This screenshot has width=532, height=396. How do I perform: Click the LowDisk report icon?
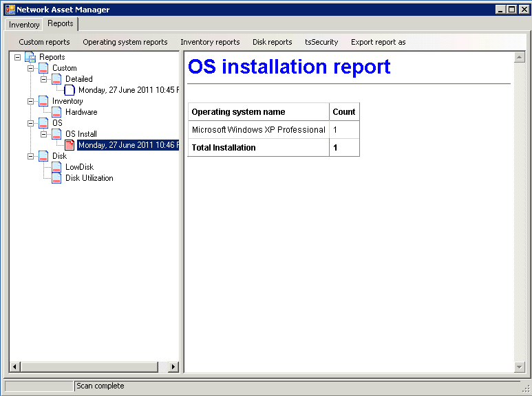click(x=56, y=167)
